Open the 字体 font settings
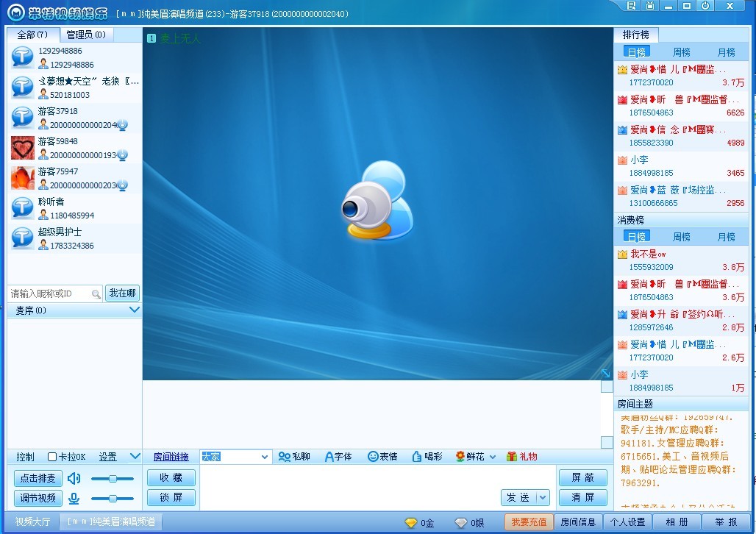 (338, 457)
